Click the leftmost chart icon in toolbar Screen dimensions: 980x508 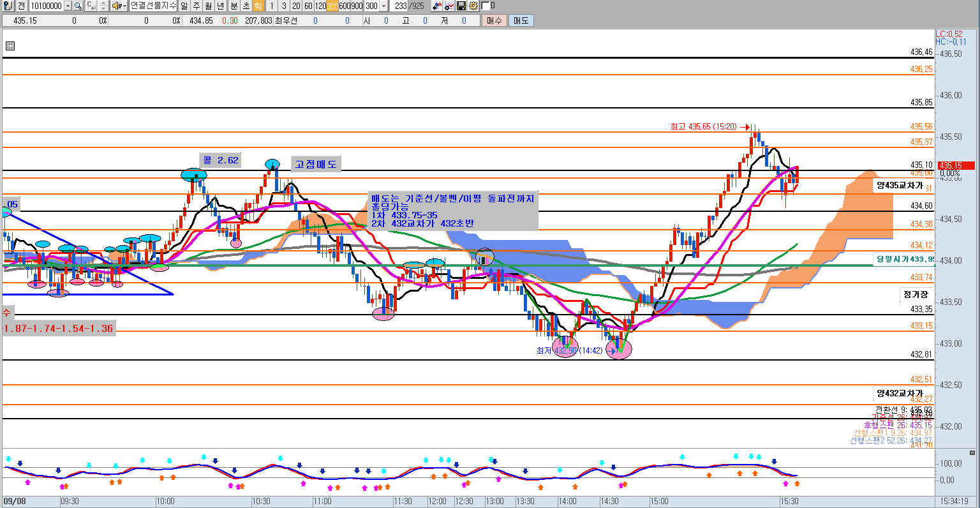coord(7,6)
